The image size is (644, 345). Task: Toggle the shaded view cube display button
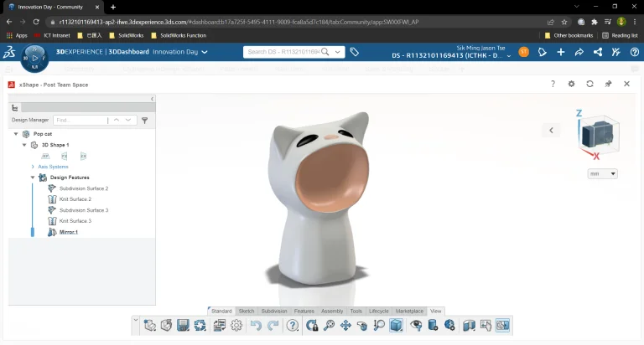point(396,325)
